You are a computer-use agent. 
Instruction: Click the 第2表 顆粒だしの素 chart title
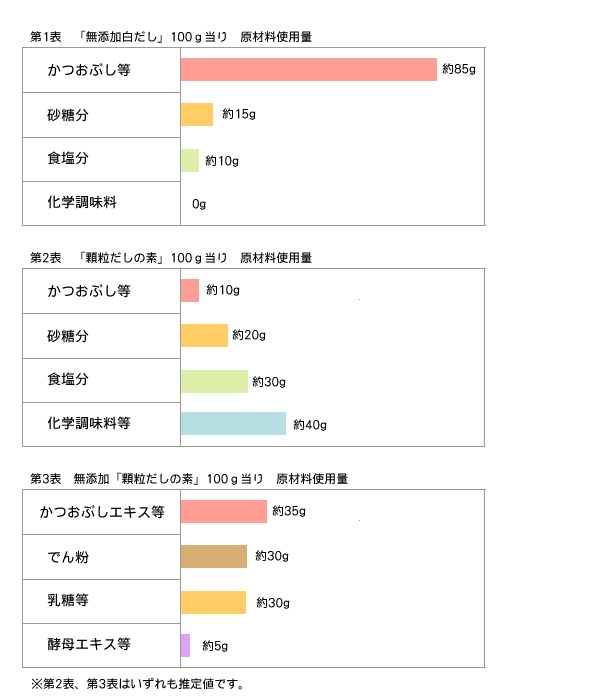(171, 257)
